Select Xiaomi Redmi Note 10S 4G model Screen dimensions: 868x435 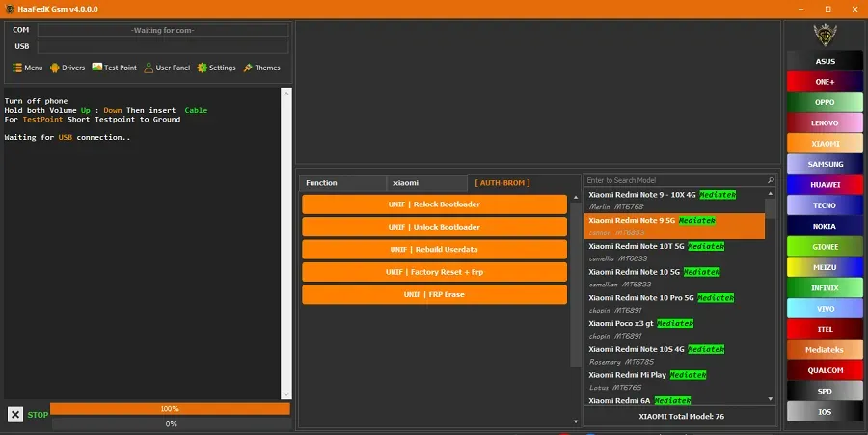[674, 355]
